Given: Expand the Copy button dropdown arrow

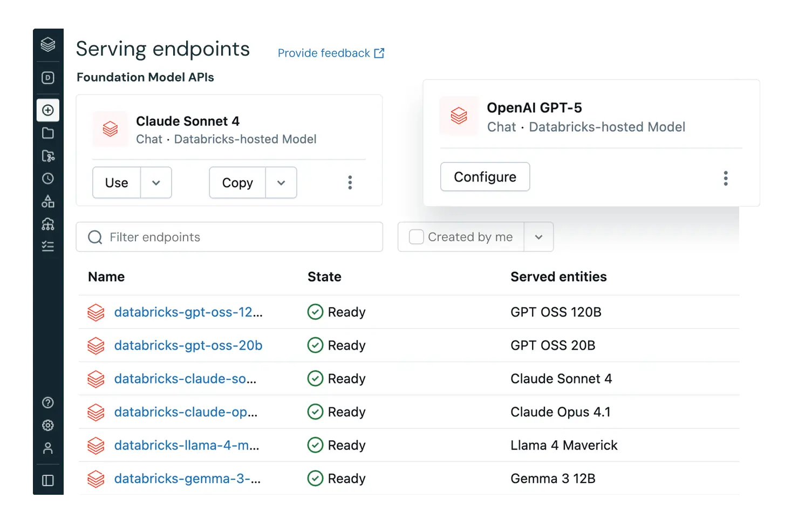Looking at the screenshot, I should (x=281, y=182).
